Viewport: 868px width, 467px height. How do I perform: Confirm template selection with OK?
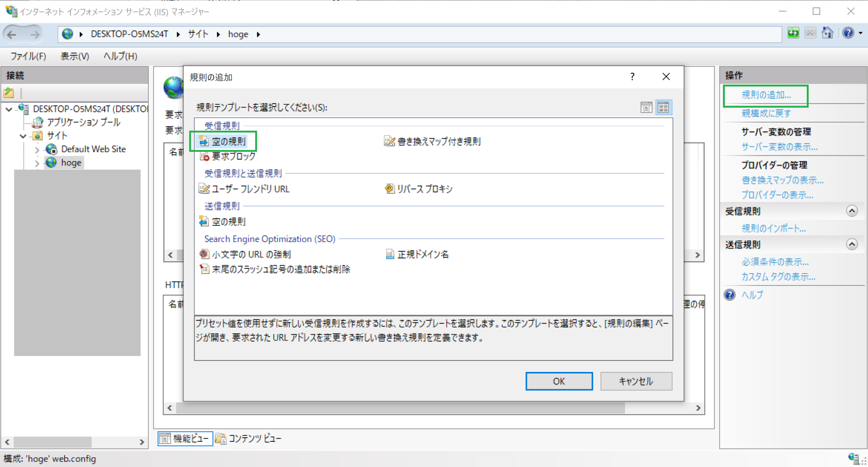(559, 381)
